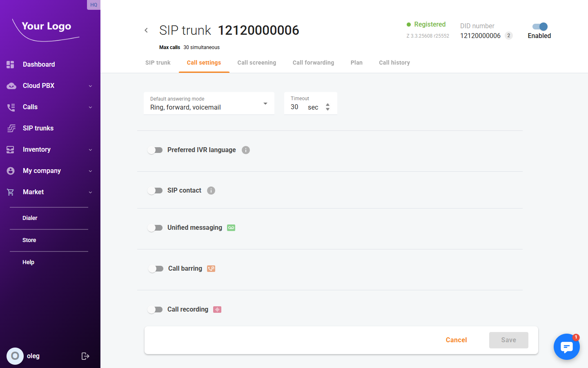Click the DID number count badge
The image size is (588, 368).
click(508, 36)
